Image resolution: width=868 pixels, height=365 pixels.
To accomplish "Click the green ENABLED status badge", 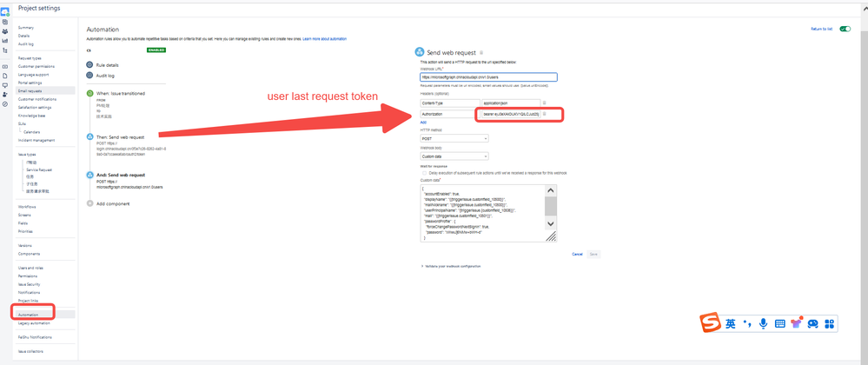I will 156,50.
